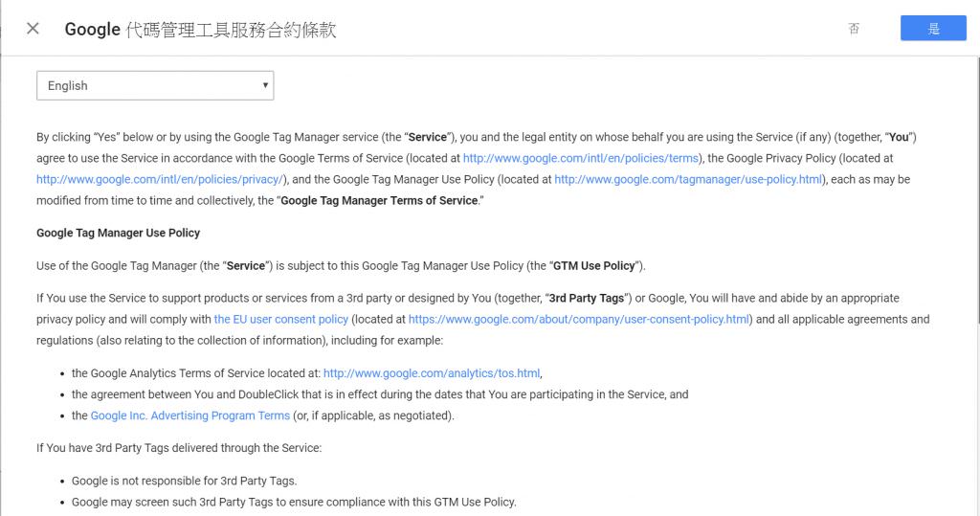
Task: Follow "the EU user consent policy" link
Action: (x=280, y=319)
